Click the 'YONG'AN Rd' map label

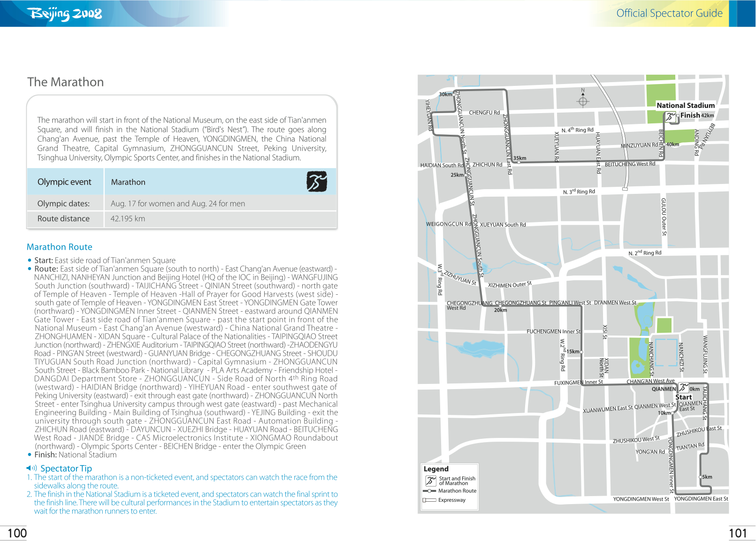pos(650,452)
